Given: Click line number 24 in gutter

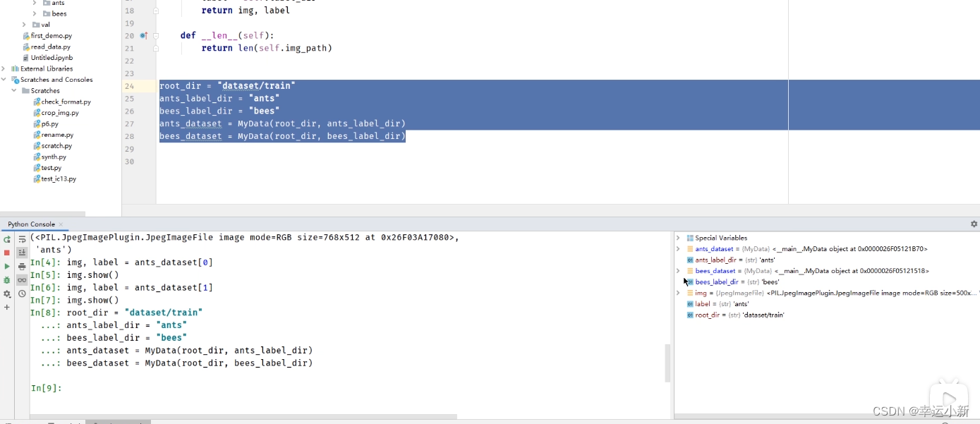Looking at the screenshot, I should click(129, 86).
